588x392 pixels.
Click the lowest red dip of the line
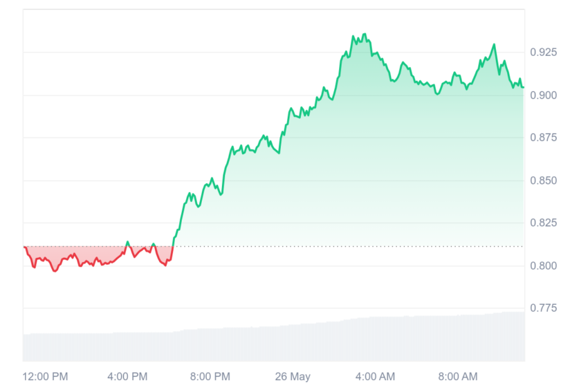coord(55,270)
